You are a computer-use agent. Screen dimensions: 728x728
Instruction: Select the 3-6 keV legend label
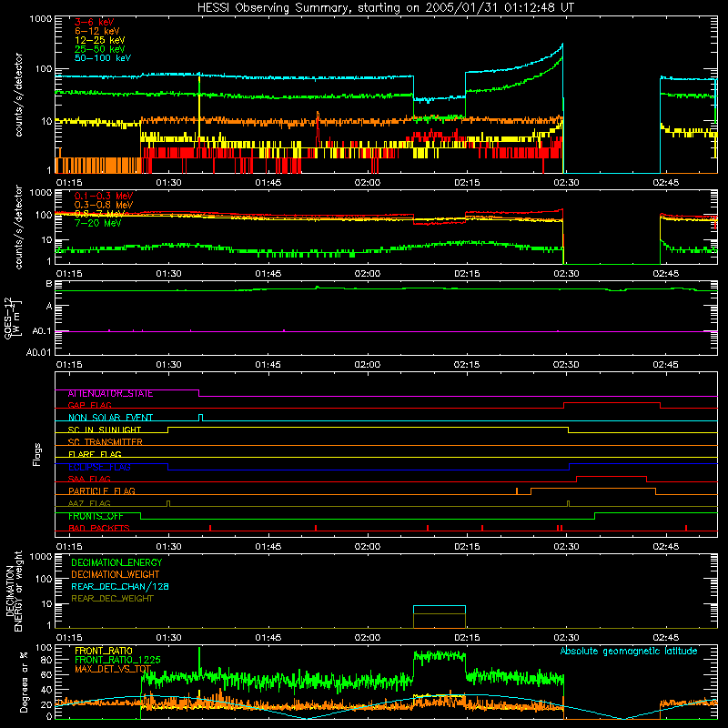[x=95, y=22]
